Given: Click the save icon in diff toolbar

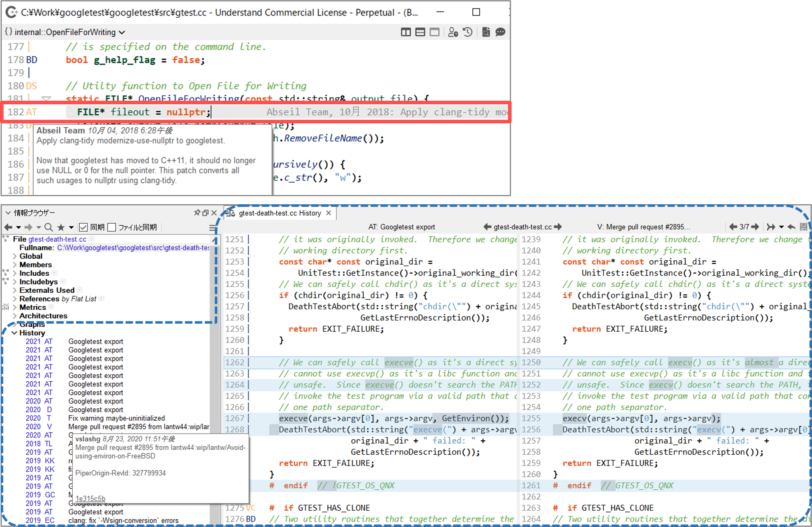Looking at the screenshot, I should [x=804, y=227].
